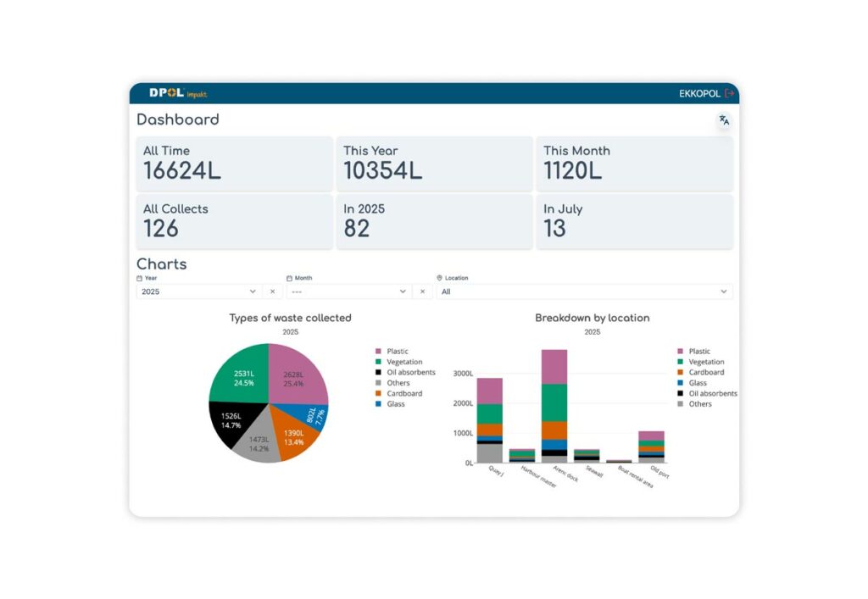Select the This Month 1120L card

(x=634, y=164)
